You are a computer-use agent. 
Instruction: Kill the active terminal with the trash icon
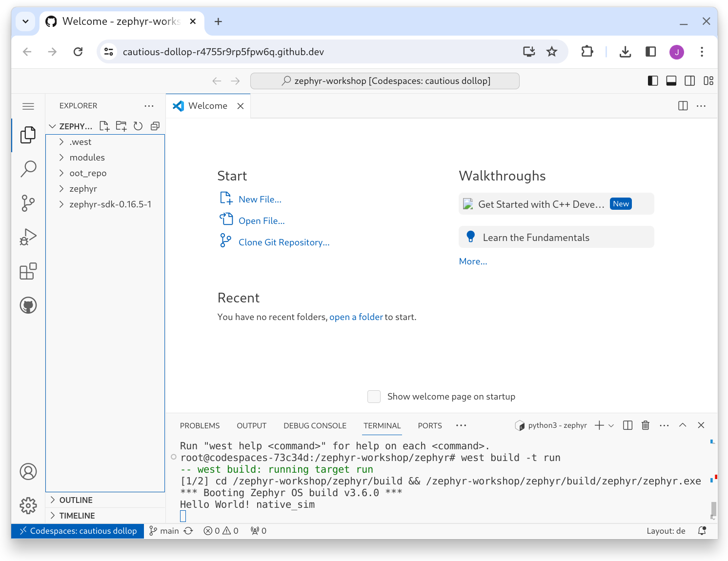click(x=645, y=425)
